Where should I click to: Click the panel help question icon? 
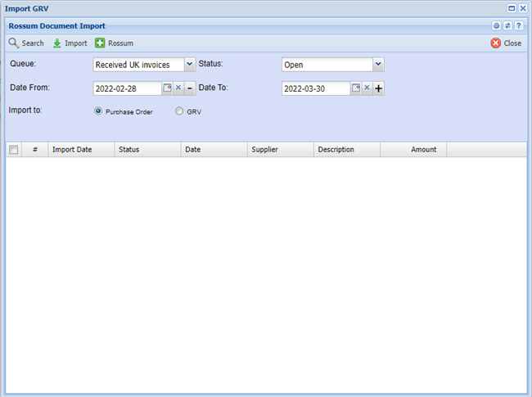(519, 26)
